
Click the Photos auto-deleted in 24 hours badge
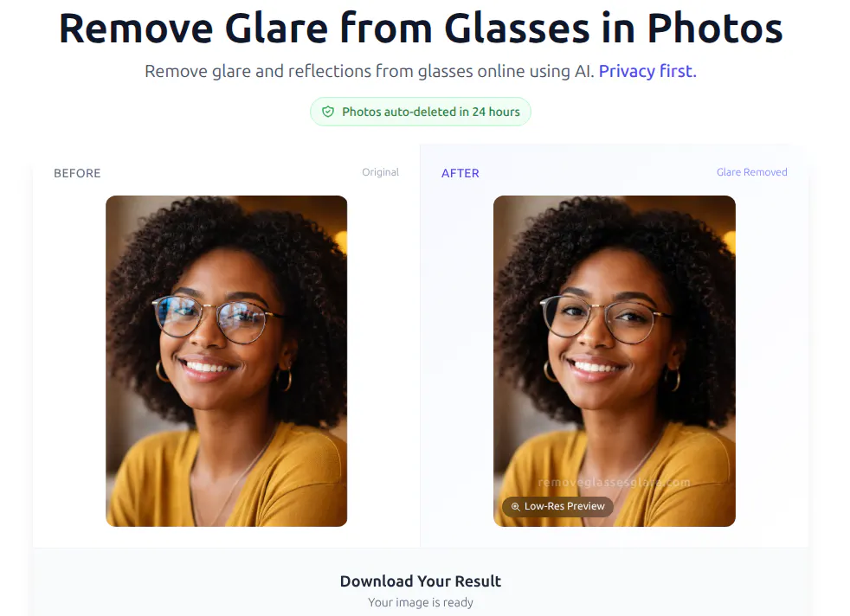(x=421, y=112)
